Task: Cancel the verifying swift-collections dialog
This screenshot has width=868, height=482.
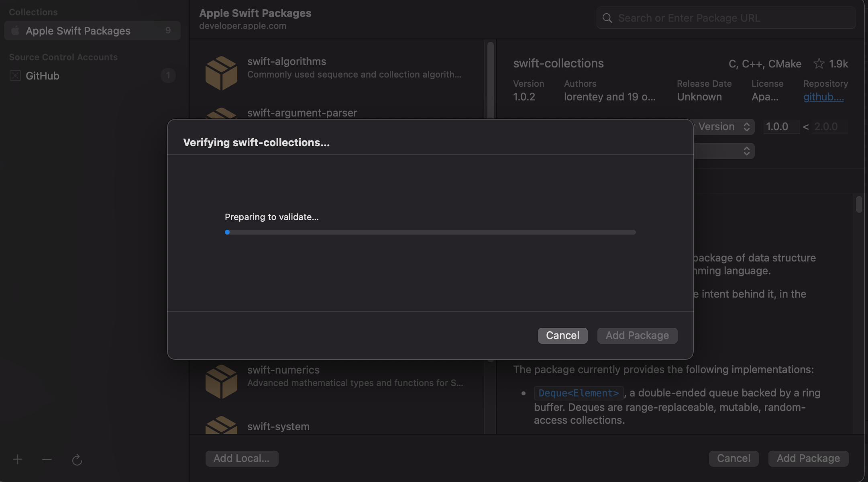Action: (562, 335)
